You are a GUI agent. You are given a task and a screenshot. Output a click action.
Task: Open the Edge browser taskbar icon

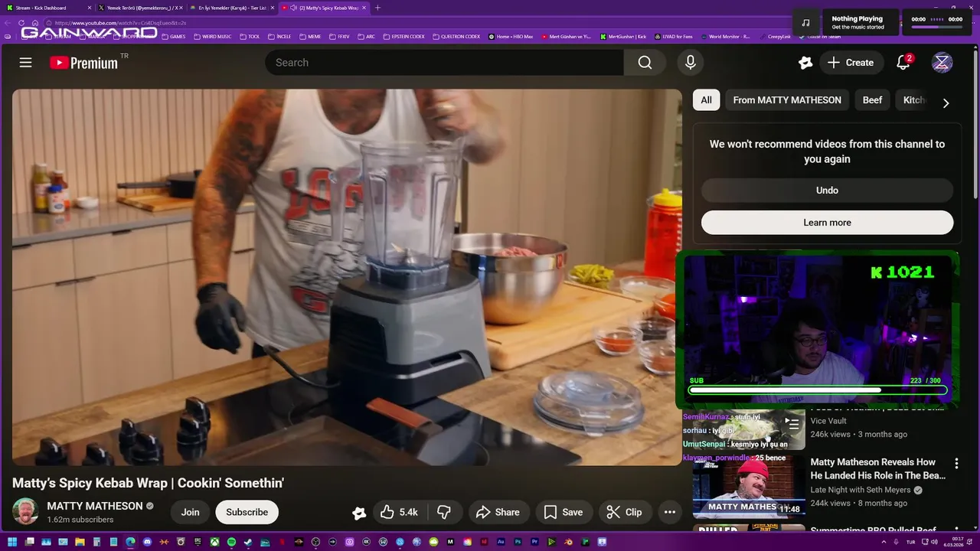pyautogui.click(x=130, y=542)
